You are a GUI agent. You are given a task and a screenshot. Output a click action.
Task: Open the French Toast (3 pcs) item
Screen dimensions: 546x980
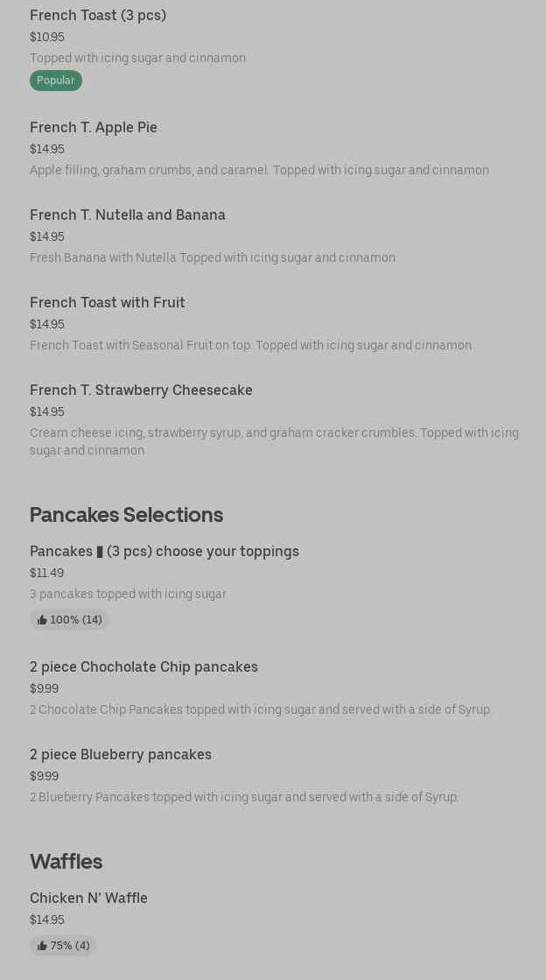[x=98, y=15]
